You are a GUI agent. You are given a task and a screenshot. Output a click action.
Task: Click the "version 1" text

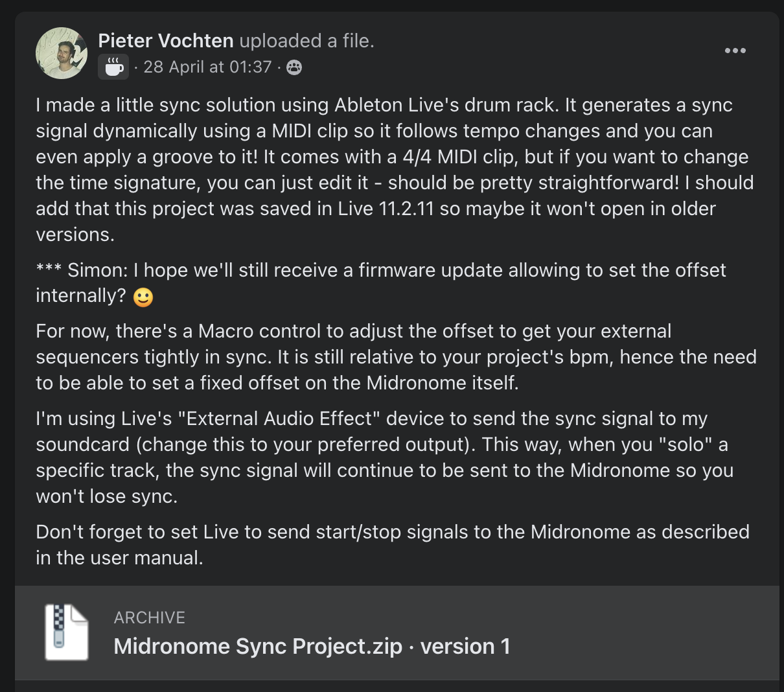point(465,646)
